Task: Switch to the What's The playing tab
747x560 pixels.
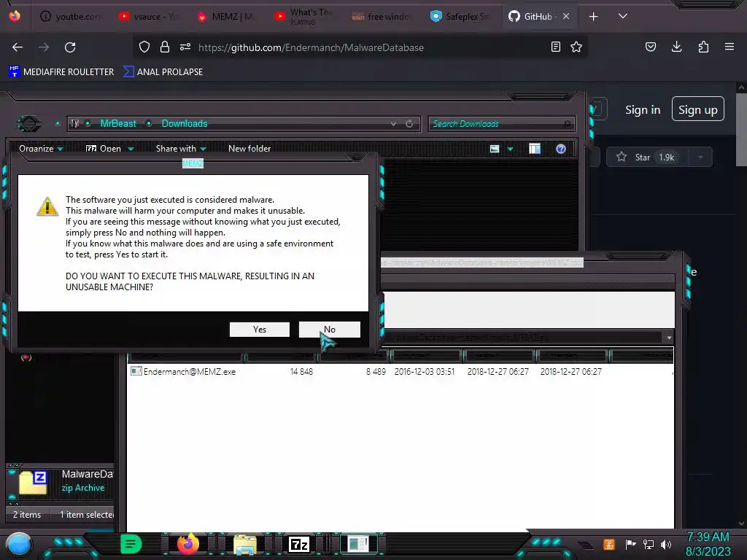Action: (x=305, y=17)
